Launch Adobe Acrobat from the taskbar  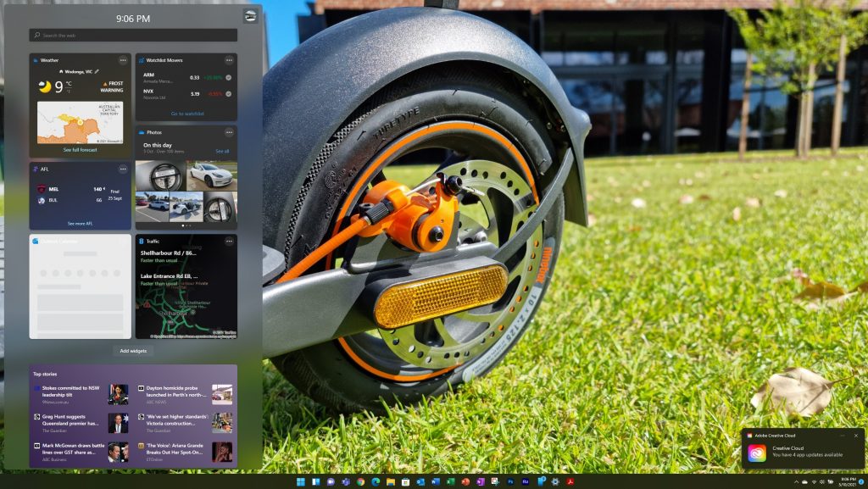point(570,482)
